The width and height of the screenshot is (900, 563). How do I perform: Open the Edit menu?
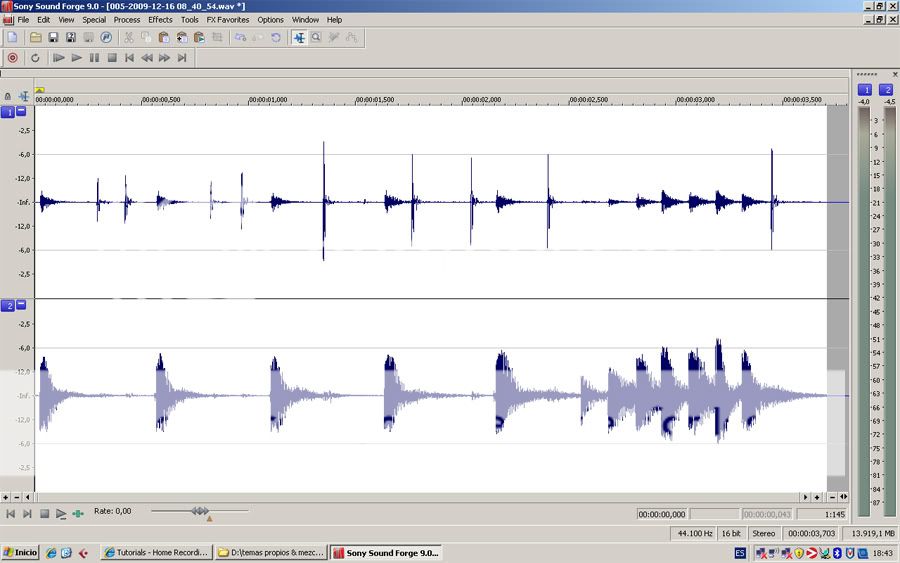click(x=44, y=20)
